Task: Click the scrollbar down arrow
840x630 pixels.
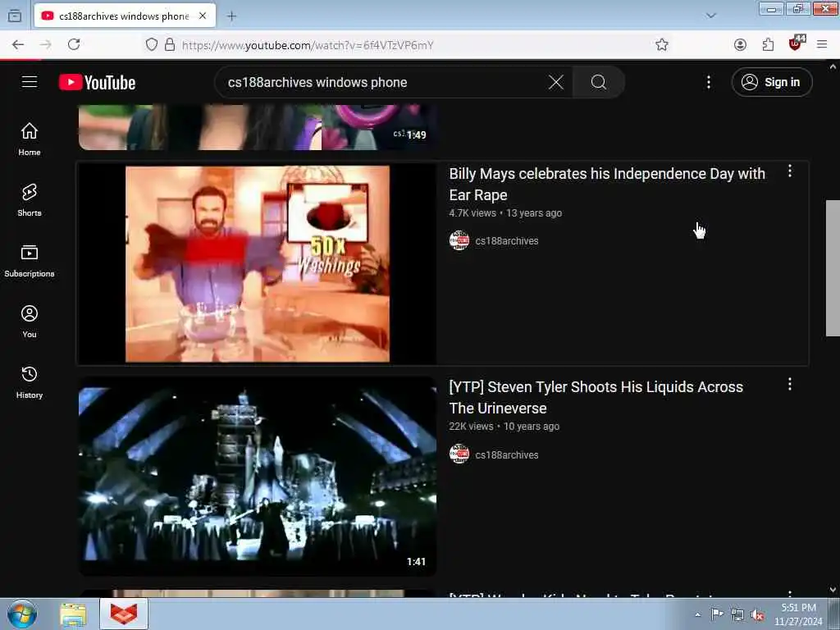Action: (x=833, y=590)
